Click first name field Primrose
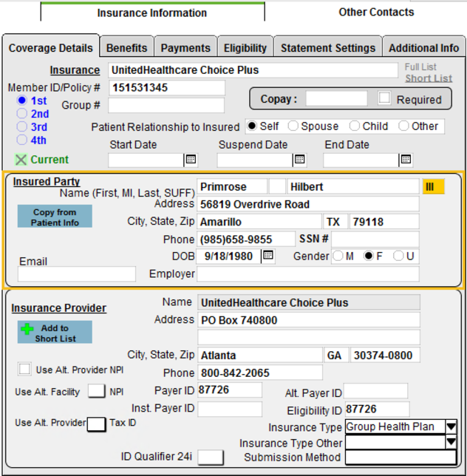 pos(232,186)
